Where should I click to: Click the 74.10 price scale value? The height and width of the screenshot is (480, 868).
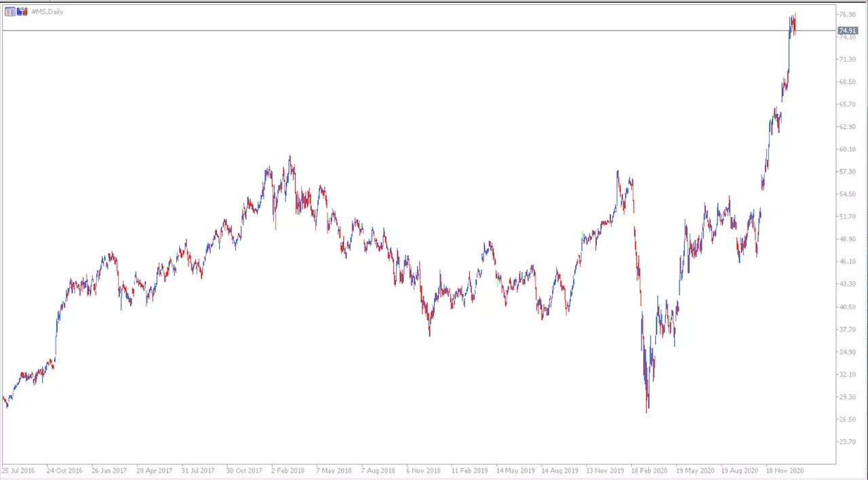[846, 37]
